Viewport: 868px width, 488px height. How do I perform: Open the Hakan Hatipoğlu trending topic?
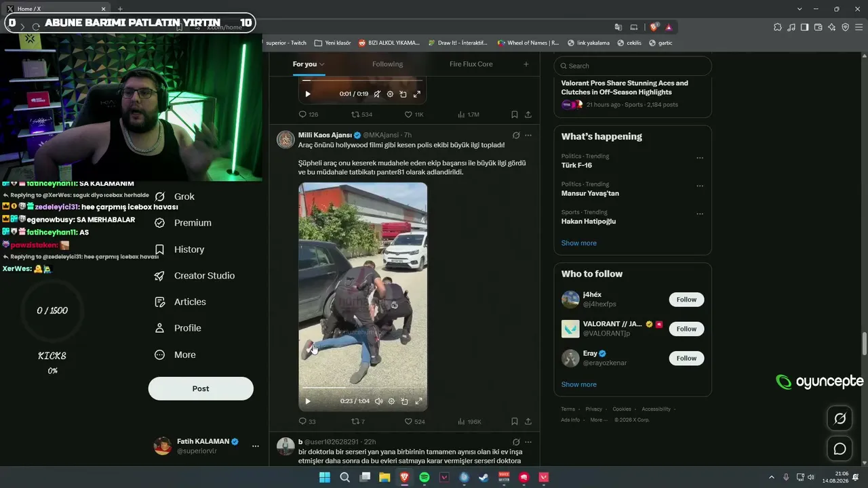(x=589, y=222)
